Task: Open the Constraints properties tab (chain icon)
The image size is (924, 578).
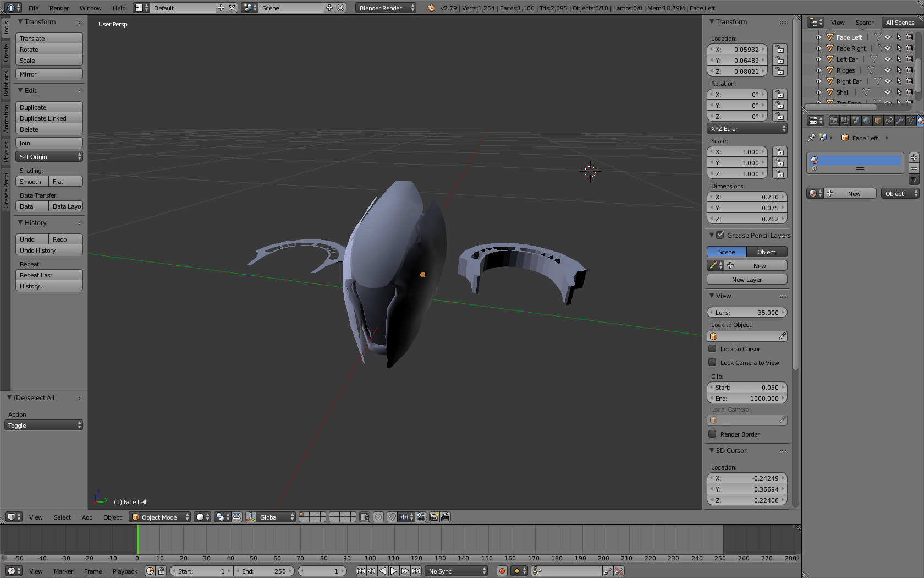Action: tap(889, 121)
